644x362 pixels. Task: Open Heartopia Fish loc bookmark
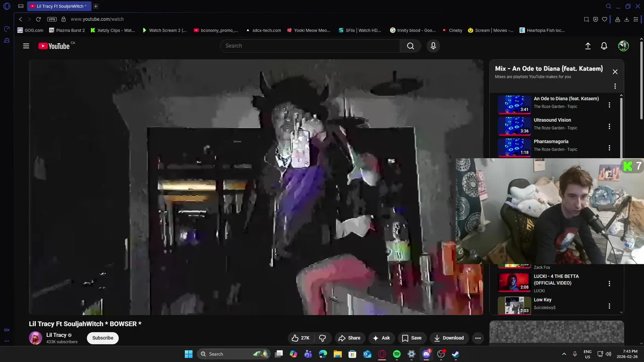click(x=542, y=30)
